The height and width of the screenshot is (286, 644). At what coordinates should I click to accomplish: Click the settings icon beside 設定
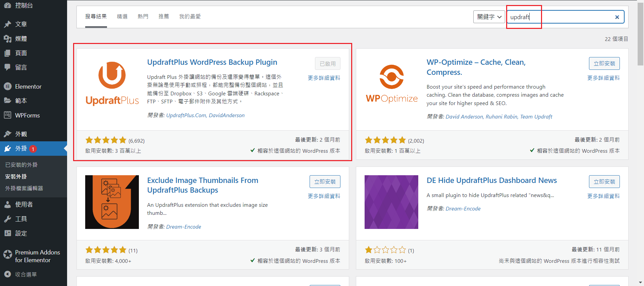pos(7,233)
